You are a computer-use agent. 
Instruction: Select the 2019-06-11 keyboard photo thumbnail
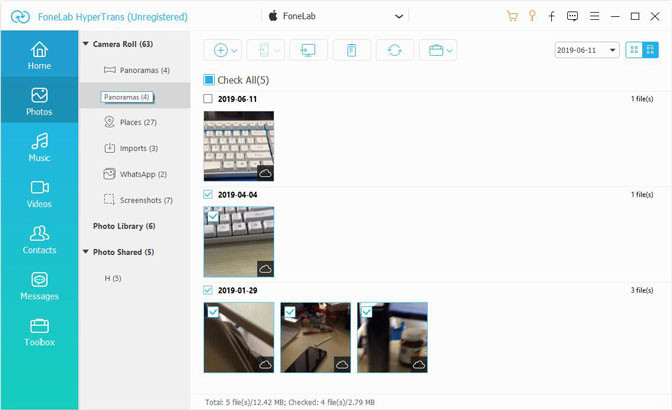[239, 146]
